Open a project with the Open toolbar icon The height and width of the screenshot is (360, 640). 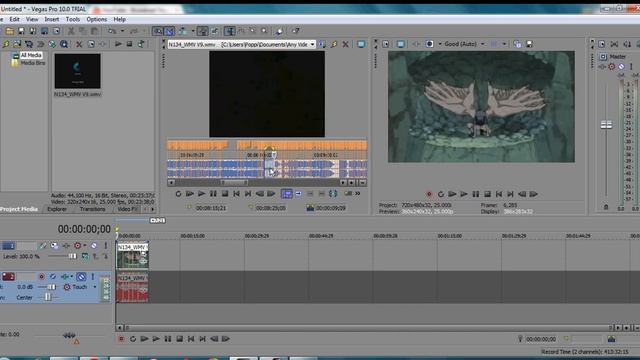click(x=9, y=31)
